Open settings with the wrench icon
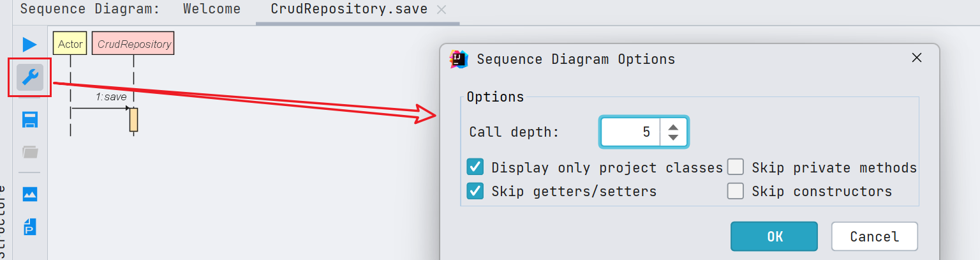Image resolution: width=980 pixels, height=260 pixels. pyautogui.click(x=29, y=78)
